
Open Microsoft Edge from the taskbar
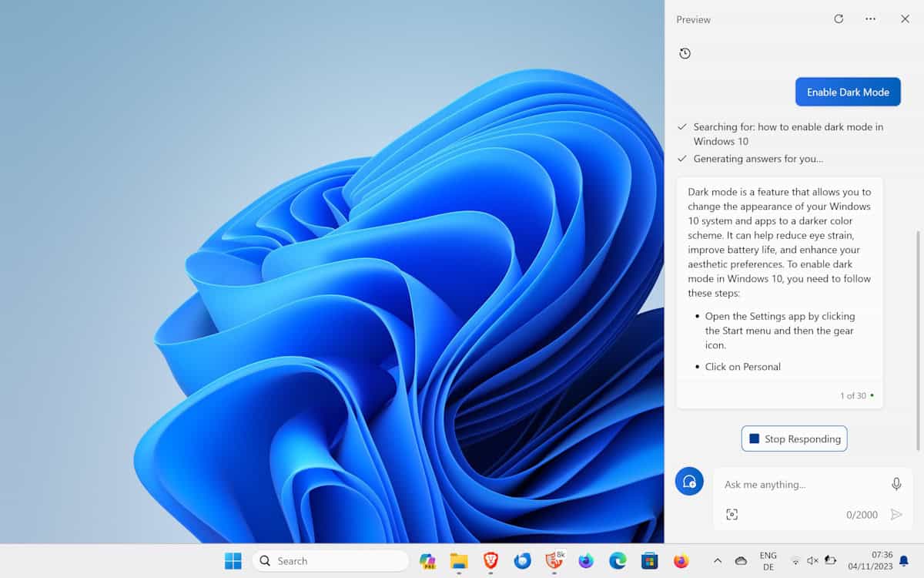[x=618, y=561]
